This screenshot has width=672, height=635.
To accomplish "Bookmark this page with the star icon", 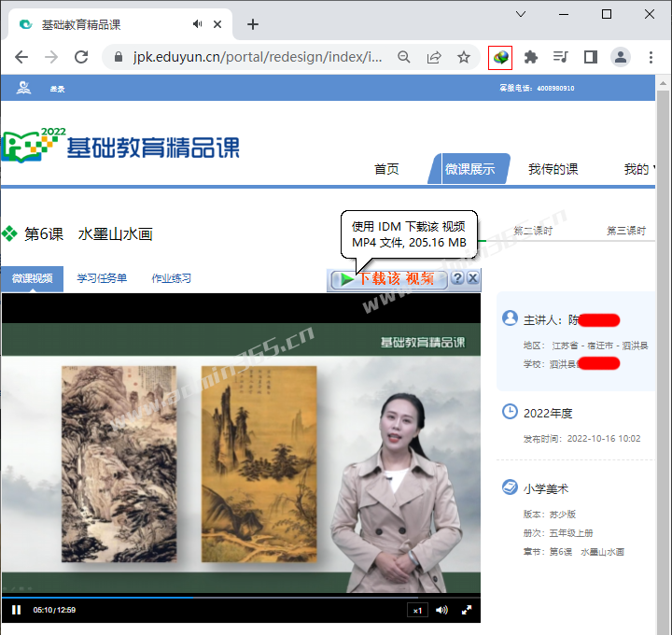I will 464,57.
